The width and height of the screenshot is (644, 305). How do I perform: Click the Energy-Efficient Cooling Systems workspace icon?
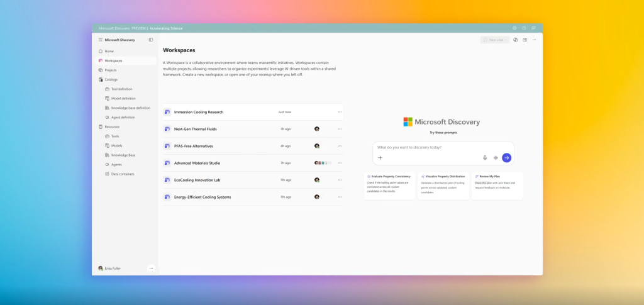(x=167, y=197)
